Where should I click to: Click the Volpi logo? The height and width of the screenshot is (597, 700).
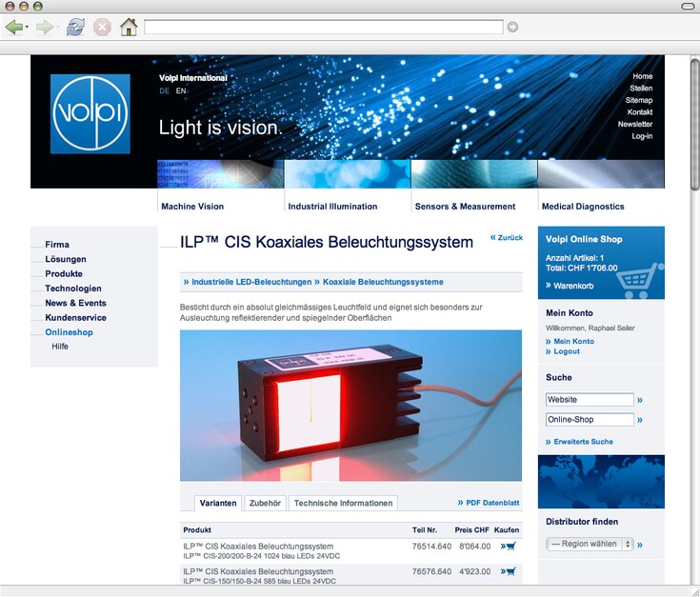click(90, 113)
